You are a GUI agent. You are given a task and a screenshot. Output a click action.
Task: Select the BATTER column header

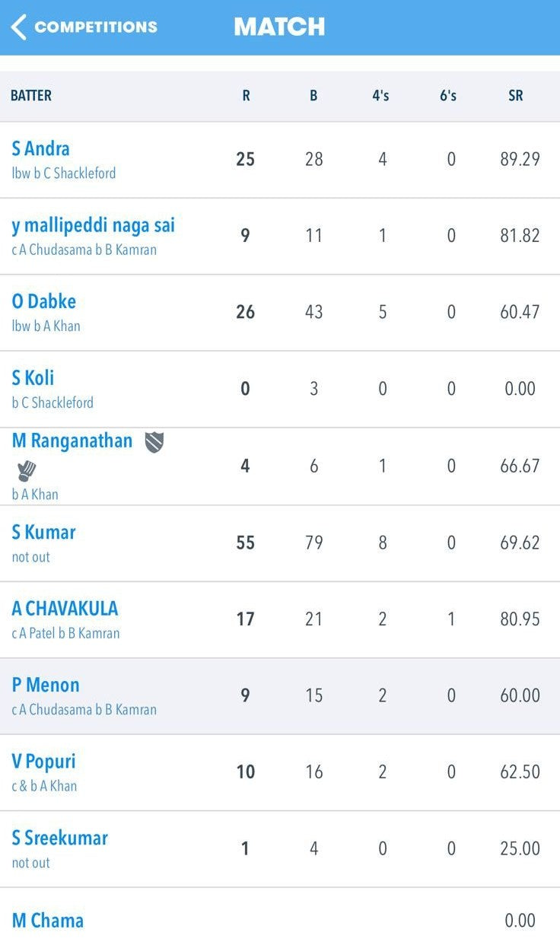[x=31, y=96]
